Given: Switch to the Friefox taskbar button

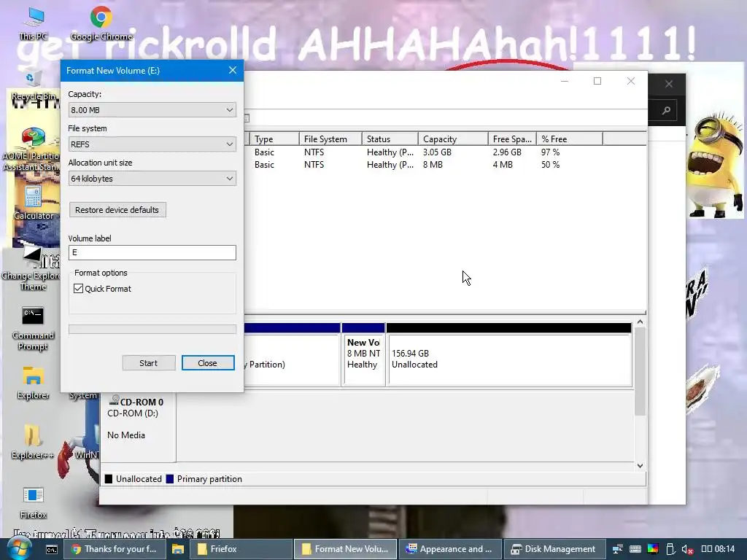Looking at the screenshot, I should (x=241, y=549).
